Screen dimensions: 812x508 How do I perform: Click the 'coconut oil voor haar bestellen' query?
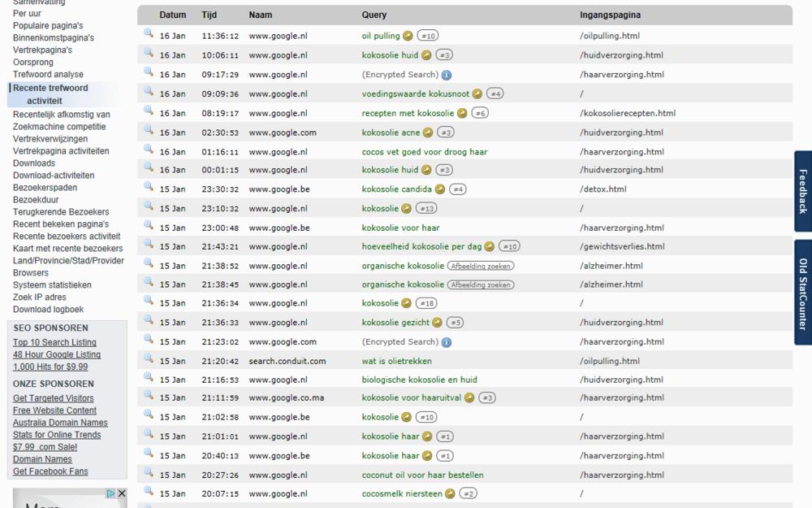point(422,475)
